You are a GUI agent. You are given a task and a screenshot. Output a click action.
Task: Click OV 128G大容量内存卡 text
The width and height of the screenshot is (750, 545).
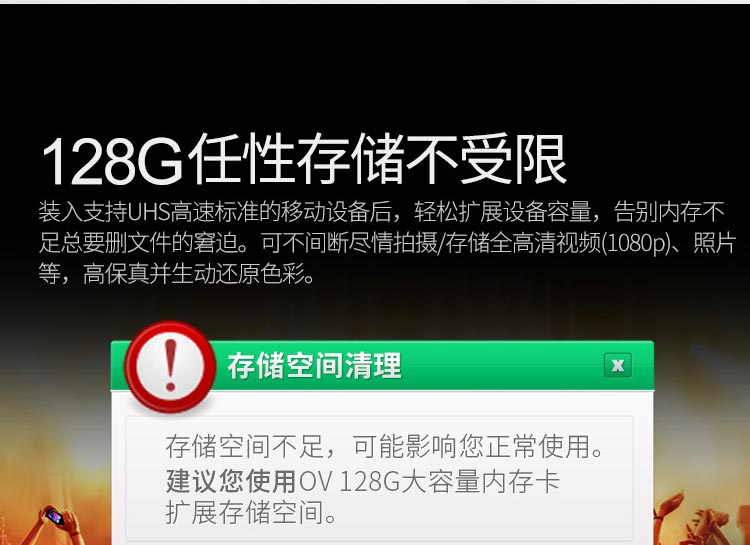429,481
